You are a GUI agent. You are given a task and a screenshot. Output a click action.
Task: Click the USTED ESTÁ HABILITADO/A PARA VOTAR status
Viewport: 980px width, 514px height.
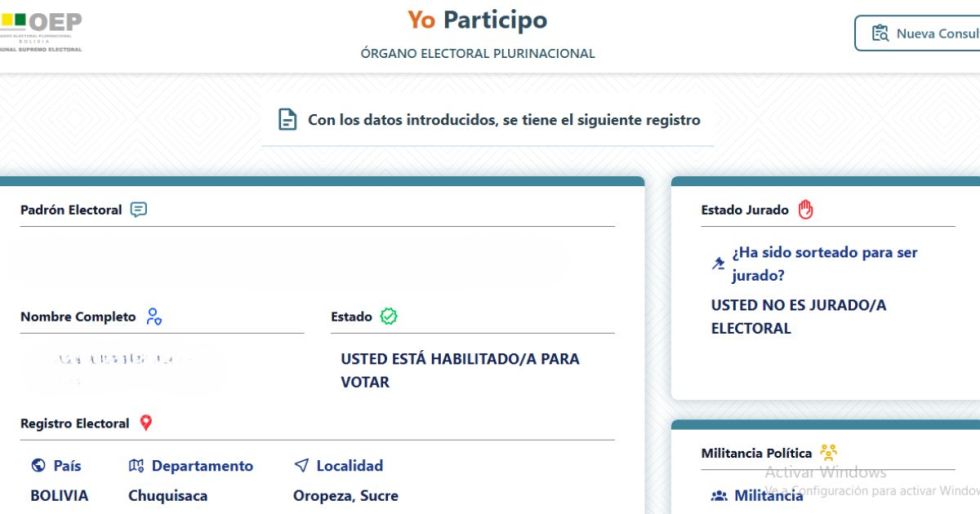tap(460, 370)
